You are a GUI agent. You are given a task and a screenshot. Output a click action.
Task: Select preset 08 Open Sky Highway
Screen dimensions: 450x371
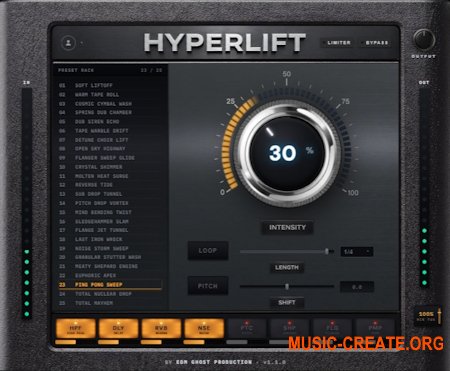(110, 149)
